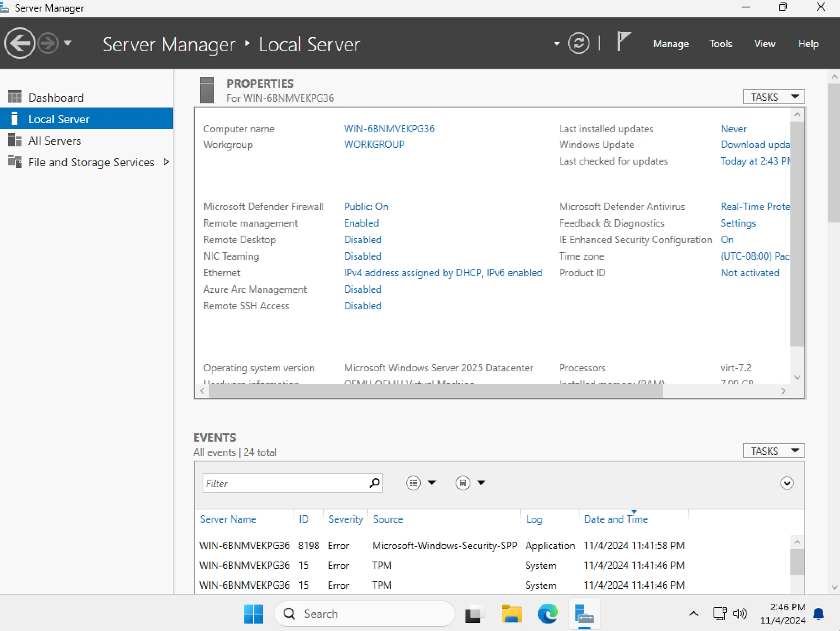The image size is (840, 631).
Task: Click the back navigation arrow button
Action: click(19, 43)
